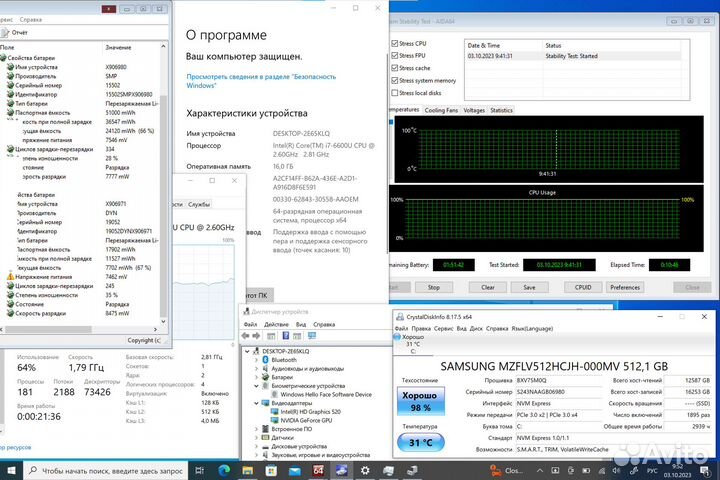Screen dimensions: 720x480
Task: Click monitor scan icon in Device Manager toolbar
Action: coord(312,336)
